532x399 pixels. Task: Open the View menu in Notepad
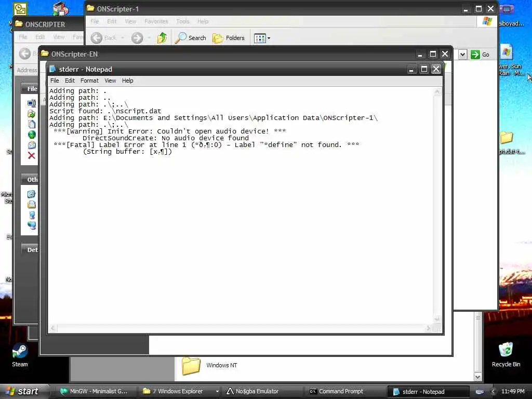point(110,81)
